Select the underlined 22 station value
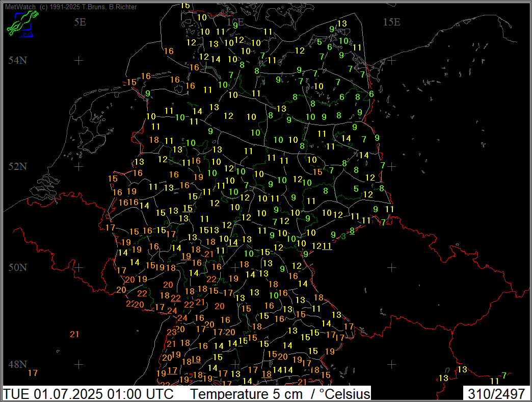The width and height of the screenshot is (532, 402). pos(176,298)
